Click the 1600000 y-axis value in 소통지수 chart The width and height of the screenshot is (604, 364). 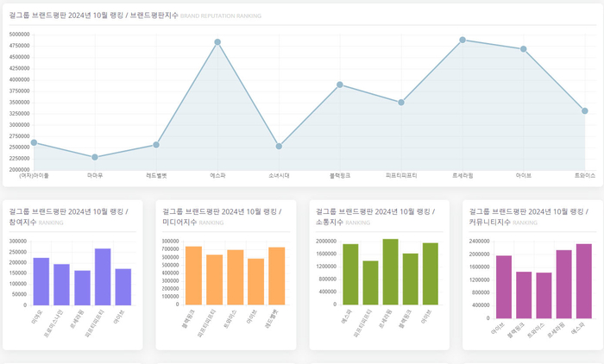point(326,254)
